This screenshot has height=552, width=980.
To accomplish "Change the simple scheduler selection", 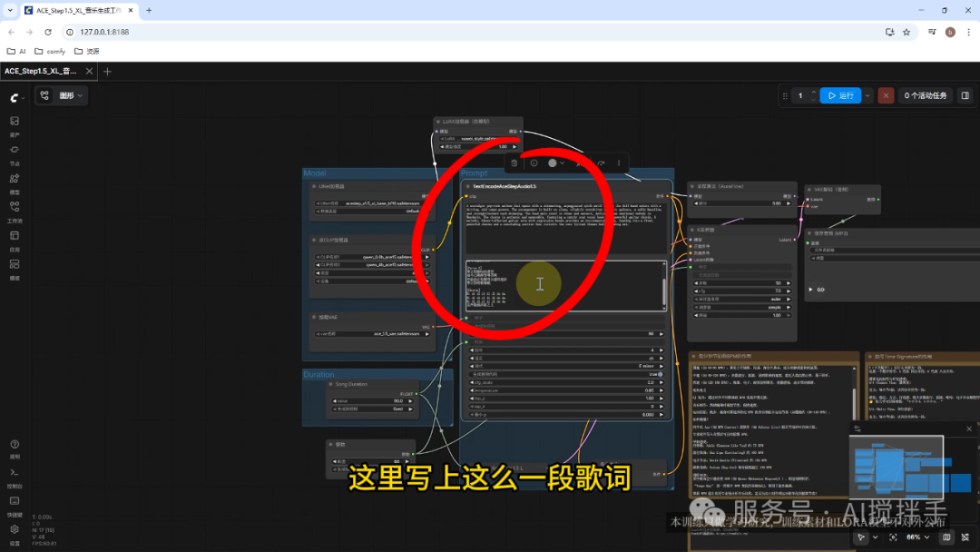I will tap(742, 308).
